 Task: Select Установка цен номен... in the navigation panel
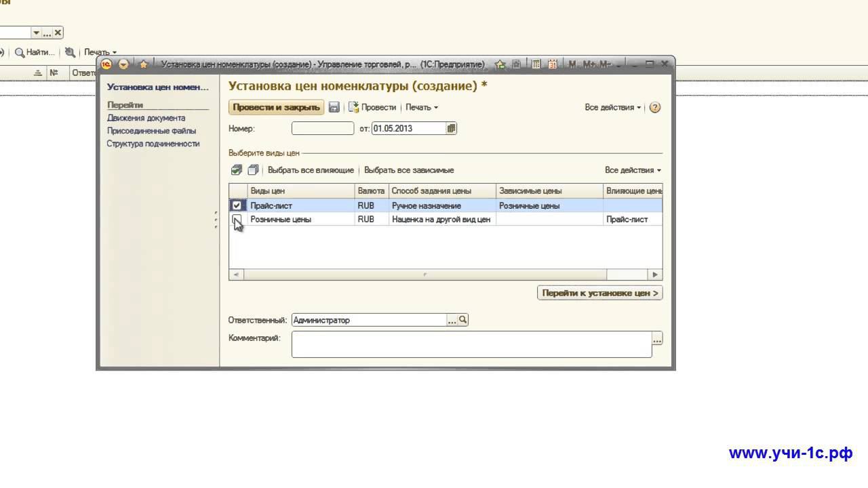[x=158, y=87]
